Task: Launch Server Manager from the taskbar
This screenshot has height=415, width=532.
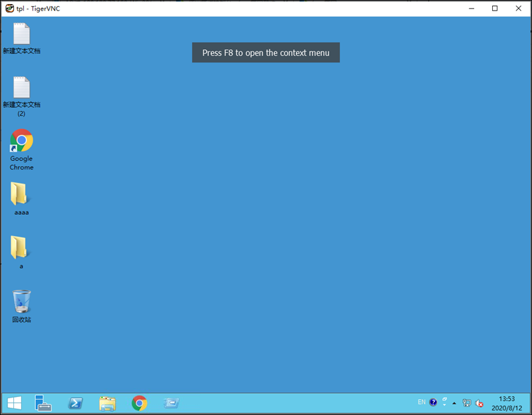Action: coord(44,402)
